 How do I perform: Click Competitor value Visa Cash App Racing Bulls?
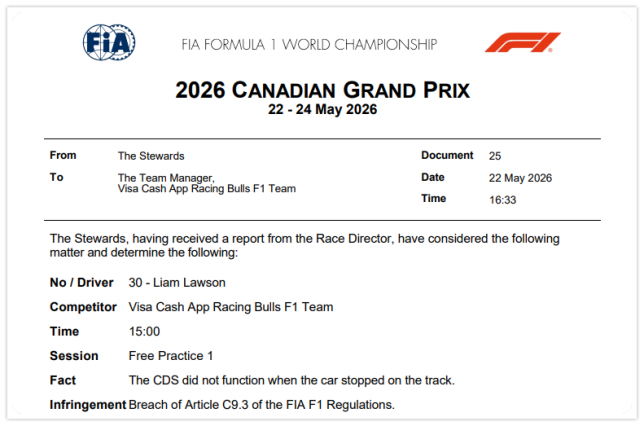point(231,307)
